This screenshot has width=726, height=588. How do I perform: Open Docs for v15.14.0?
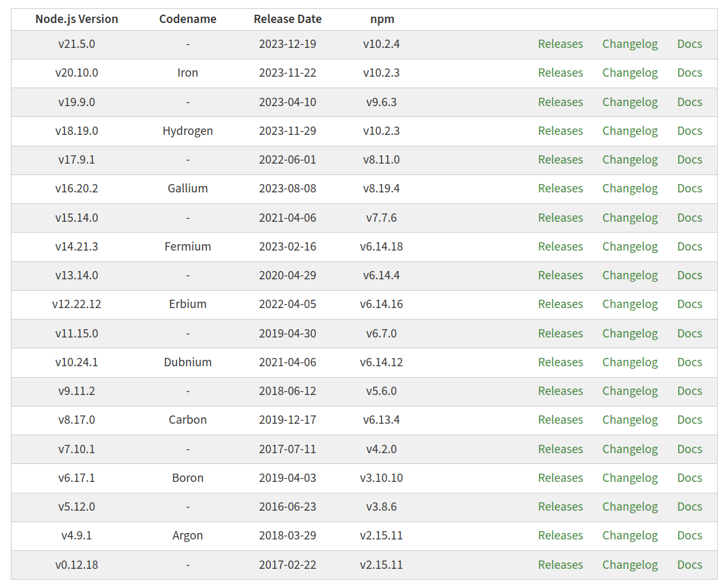pyautogui.click(x=690, y=217)
